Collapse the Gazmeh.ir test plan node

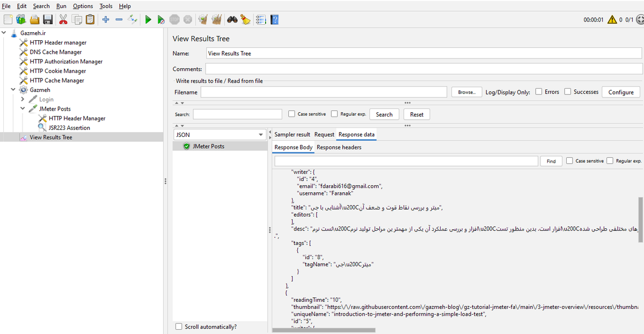point(4,33)
